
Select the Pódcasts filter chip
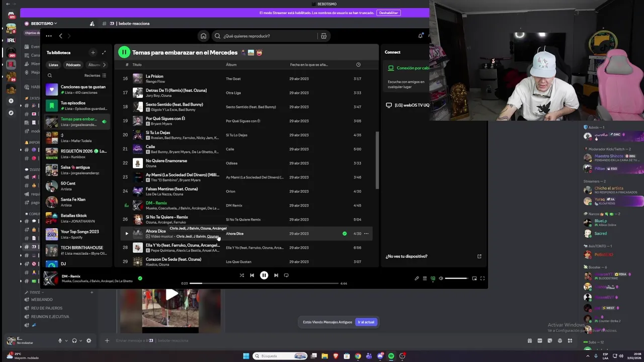73,64
